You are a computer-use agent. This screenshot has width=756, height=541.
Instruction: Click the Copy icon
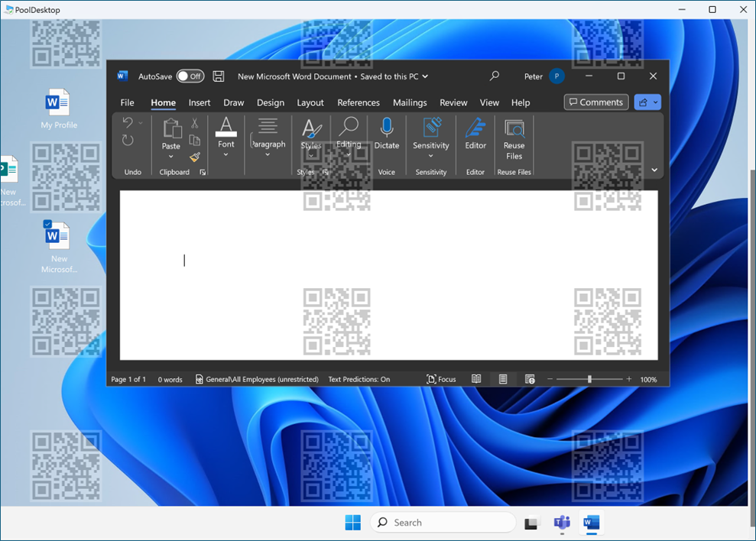pyautogui.click(x=195, y=140)
